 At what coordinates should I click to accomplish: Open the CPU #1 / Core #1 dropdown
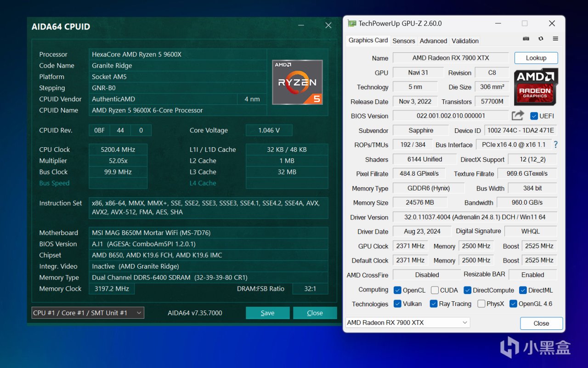tap(88, 313)
